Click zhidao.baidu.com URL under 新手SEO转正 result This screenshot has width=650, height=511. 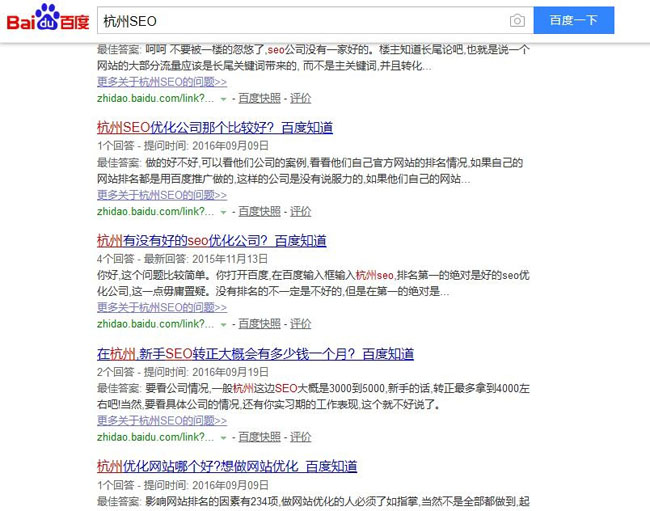pos(155,437)
